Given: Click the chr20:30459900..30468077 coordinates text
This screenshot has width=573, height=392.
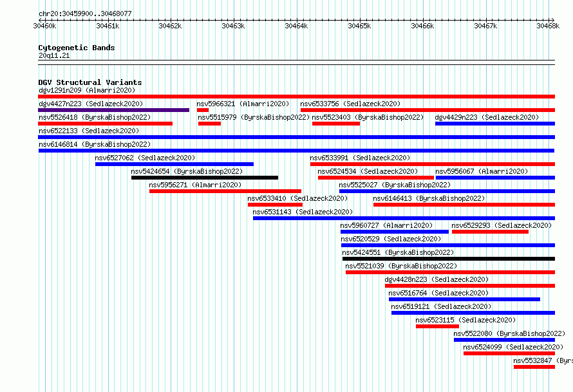Looking at the screenshot, I should coord(85,14).
